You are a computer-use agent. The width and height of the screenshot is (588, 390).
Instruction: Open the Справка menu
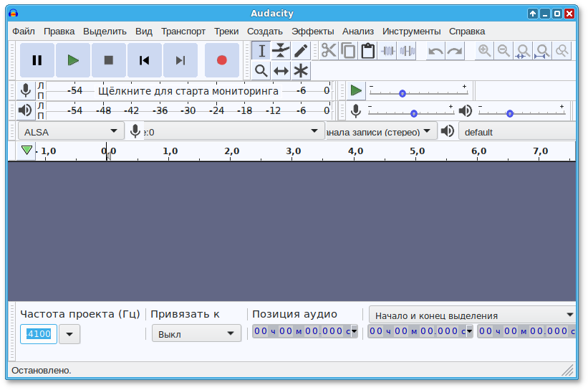pos(467,31)
